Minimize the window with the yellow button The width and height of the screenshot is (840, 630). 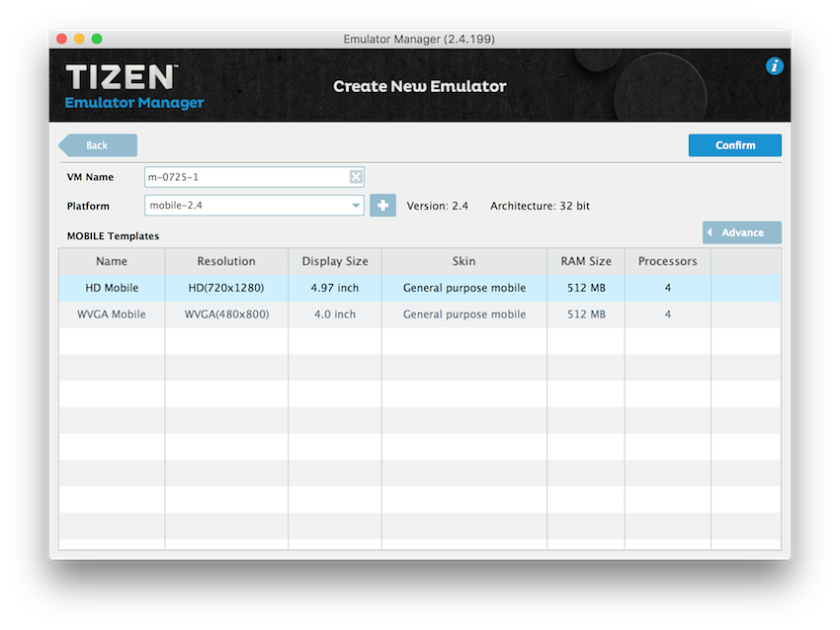(79, 39)
